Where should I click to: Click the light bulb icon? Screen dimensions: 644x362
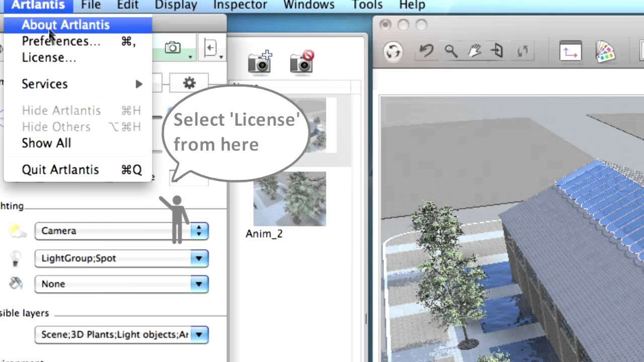[16, 258]
